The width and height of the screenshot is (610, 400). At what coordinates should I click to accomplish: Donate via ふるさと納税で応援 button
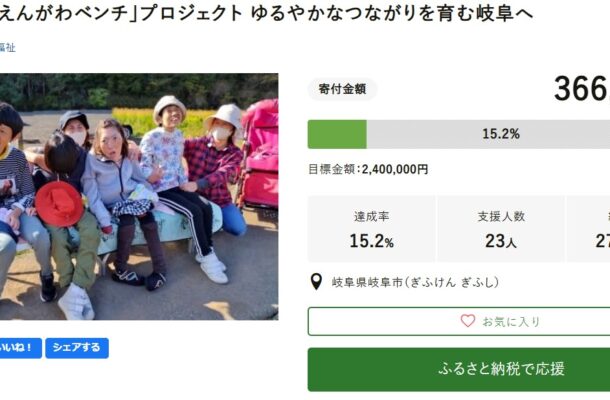click(x=459, y=369)
